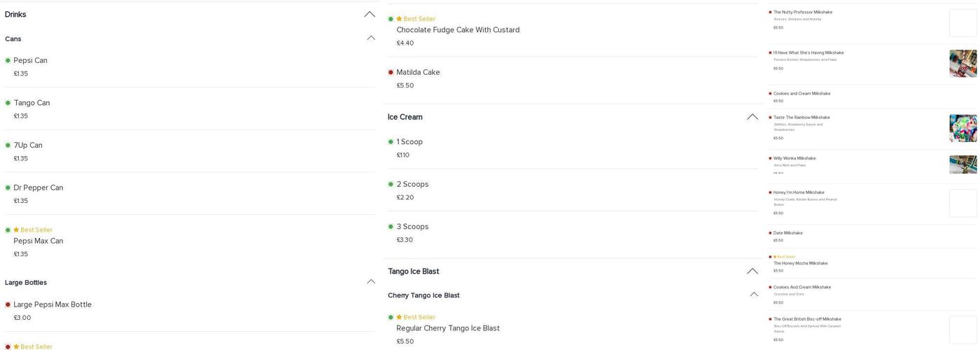Click the Tango Ice Blast section heading
The image size is (980, 350).
point(413,272)
